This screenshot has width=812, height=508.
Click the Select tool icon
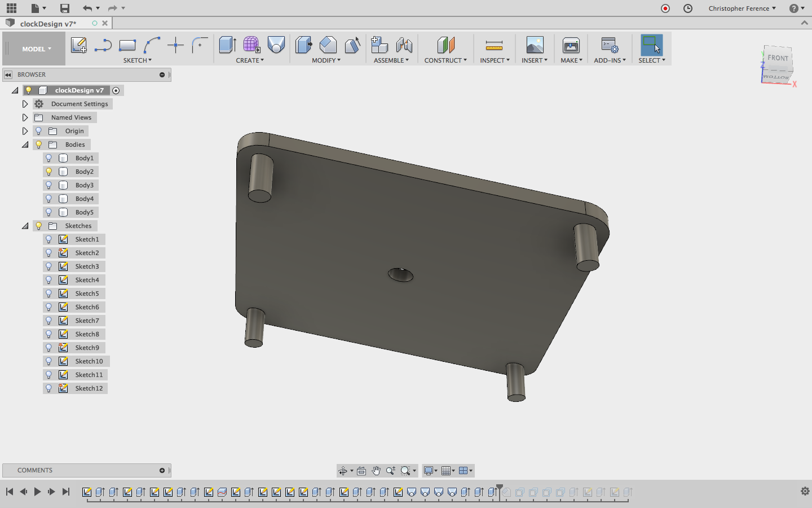(652, 45)
